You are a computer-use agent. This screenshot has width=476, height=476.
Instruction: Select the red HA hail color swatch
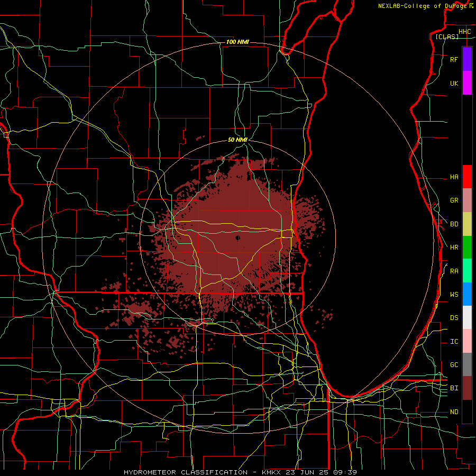[x=467, y=177]
